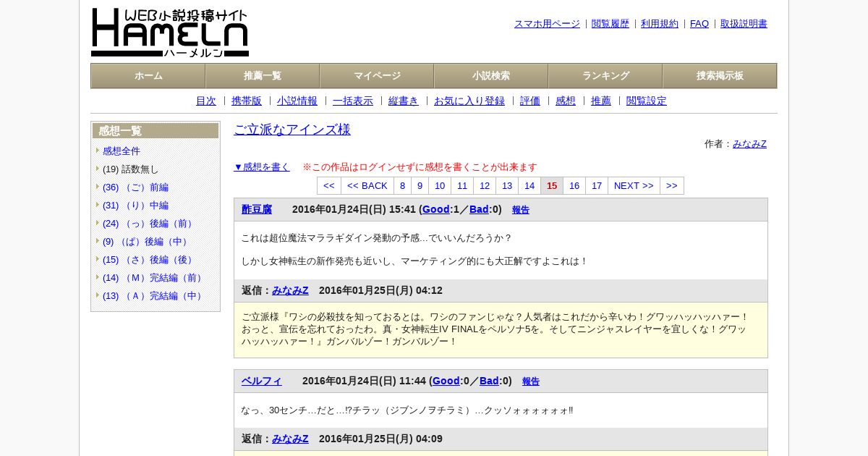Open the 利用規約 link
The width and height of the screenshot is (868, 456).
(x=660, y=24)
